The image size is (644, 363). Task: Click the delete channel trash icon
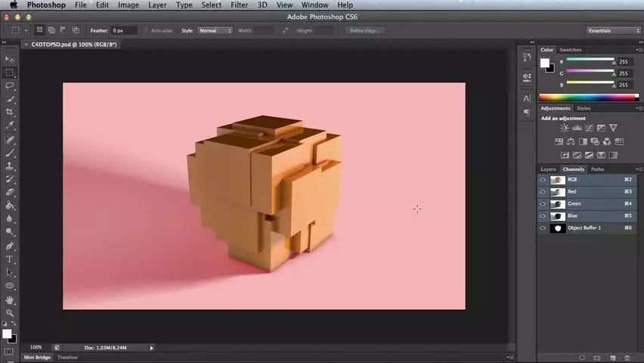627,358
